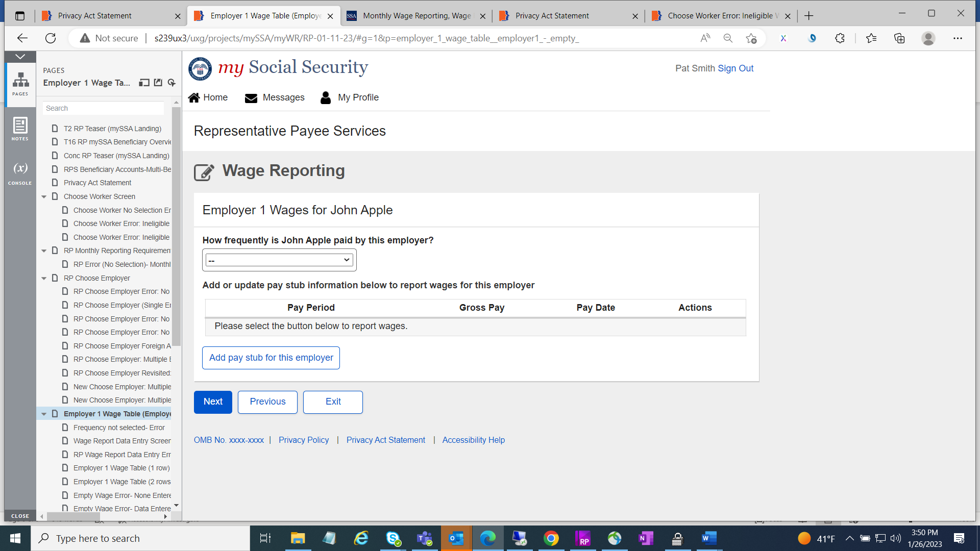Open browser Extensions puzzle icon
Viewport: 980px width, 551px height.
(840, 38)
